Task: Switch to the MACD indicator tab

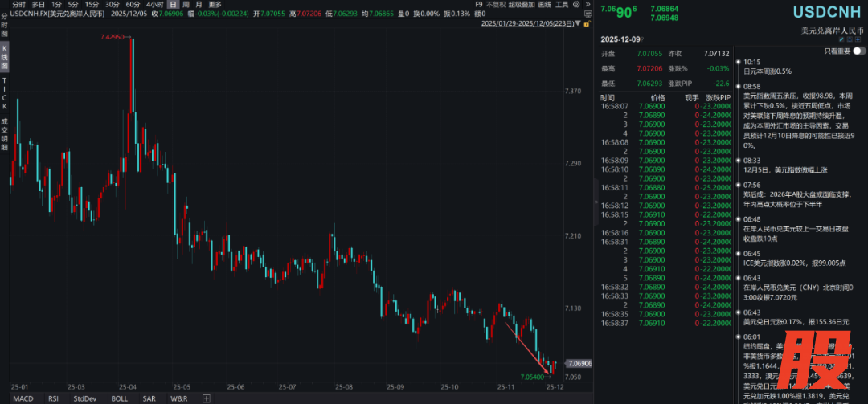Action: coord(23,398)
